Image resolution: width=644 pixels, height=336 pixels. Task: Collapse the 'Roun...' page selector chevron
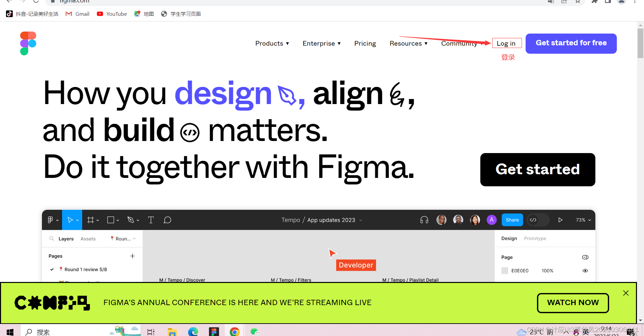click(134, 239)
